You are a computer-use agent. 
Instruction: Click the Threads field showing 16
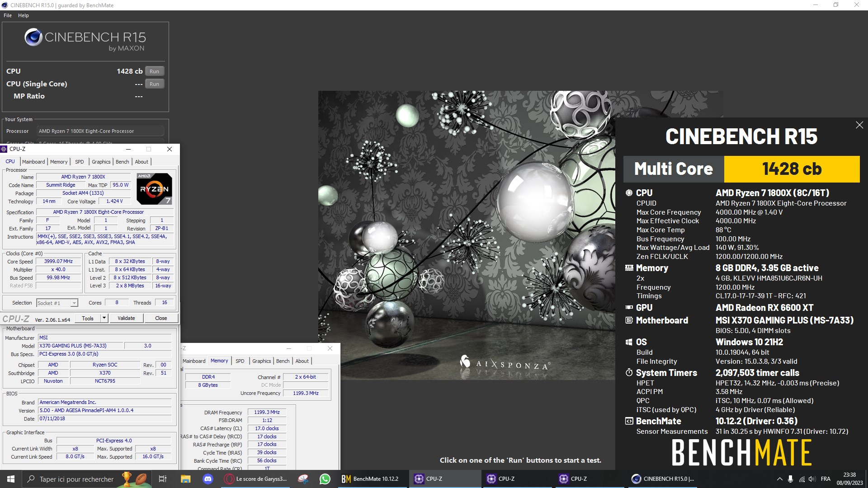pos(165,303)
